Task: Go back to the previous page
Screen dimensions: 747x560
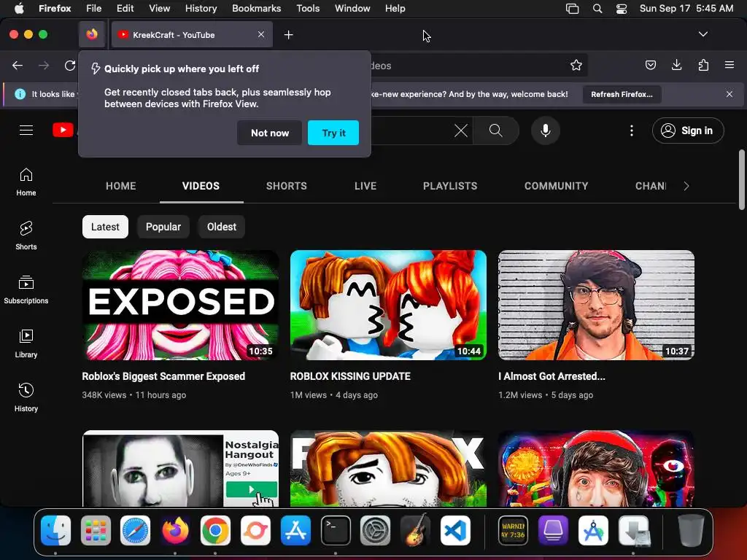Action: pos(18,65)
